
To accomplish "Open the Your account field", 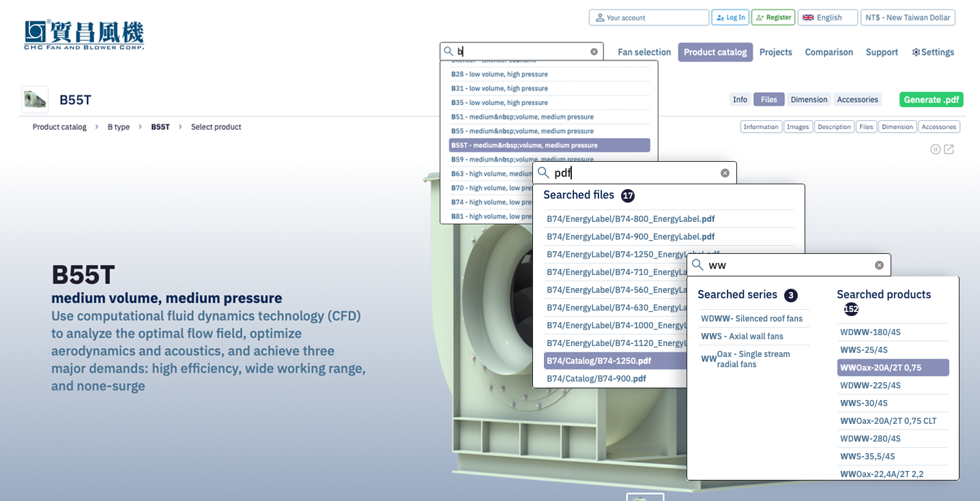I will point(649,18).
